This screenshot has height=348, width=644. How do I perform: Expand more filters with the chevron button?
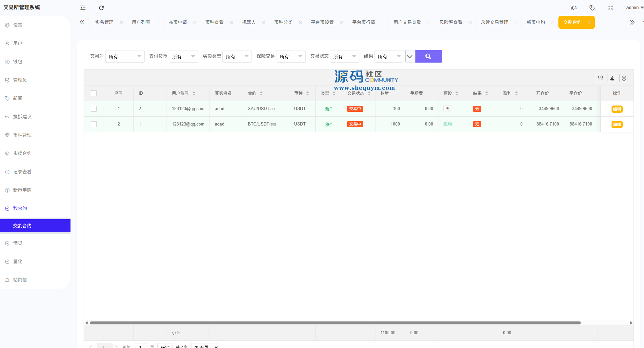click(x=410, y=56)
